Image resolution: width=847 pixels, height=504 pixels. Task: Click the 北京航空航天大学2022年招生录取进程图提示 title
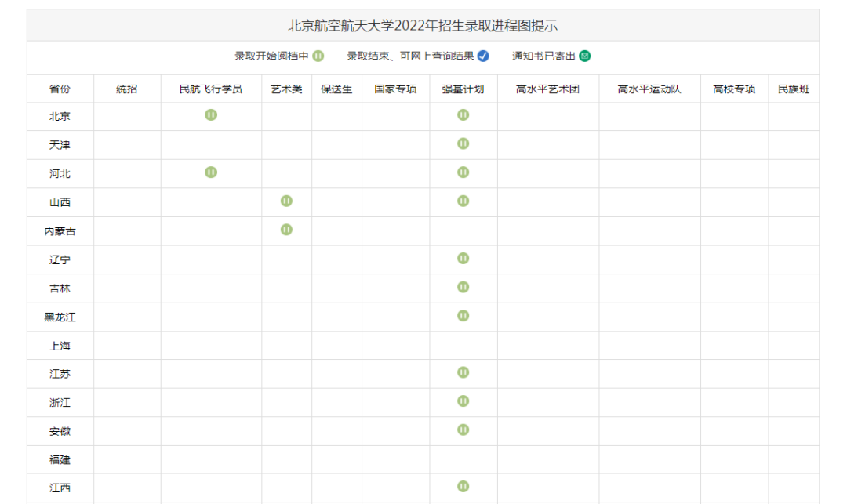click(x=423, y=25)
